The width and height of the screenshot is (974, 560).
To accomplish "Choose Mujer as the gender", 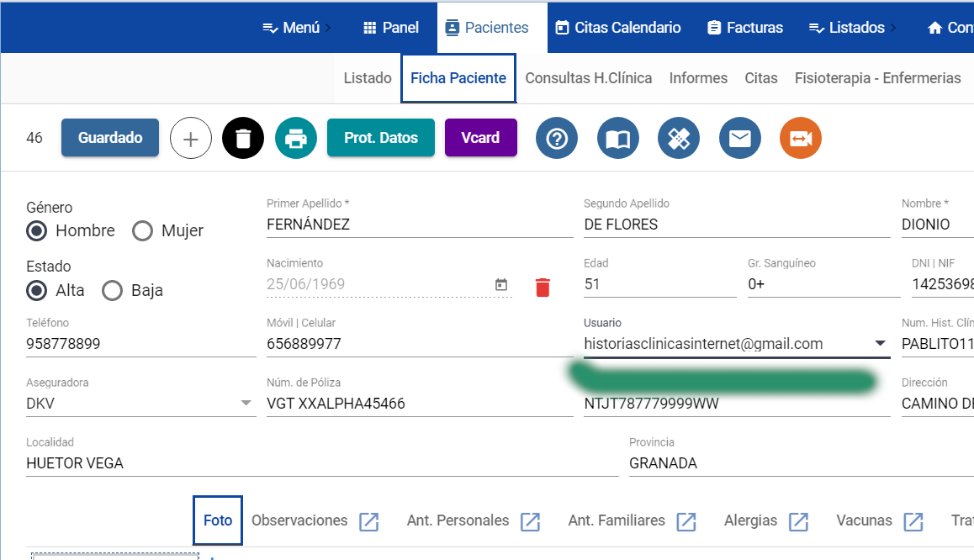I will [x=142, y=230].
